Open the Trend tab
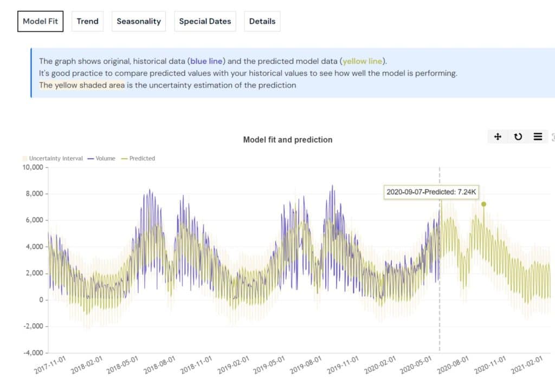The width and height of the screenshot is (555, 392). pyautogui.click(x=87, y=22)
